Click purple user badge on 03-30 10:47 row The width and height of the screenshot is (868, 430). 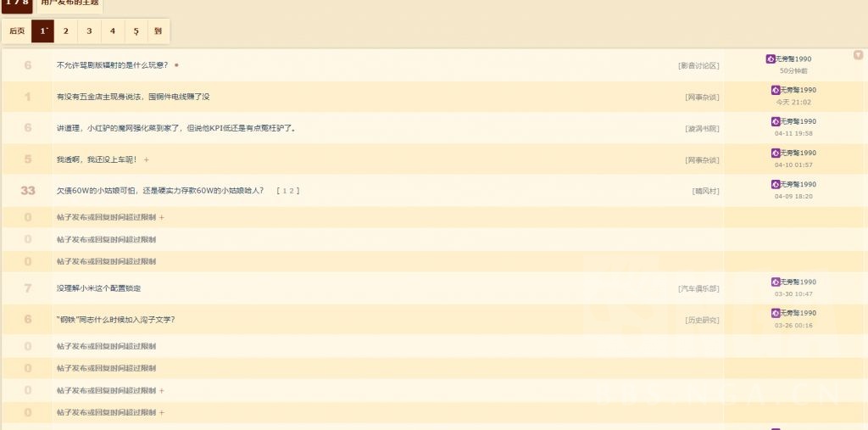pyautogui.click(x=776, y=282)
